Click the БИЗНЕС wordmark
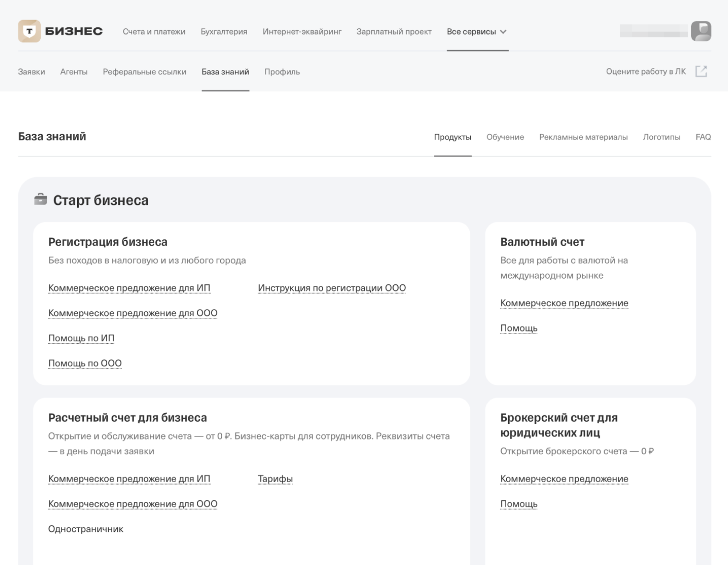 tap(74, 31)
